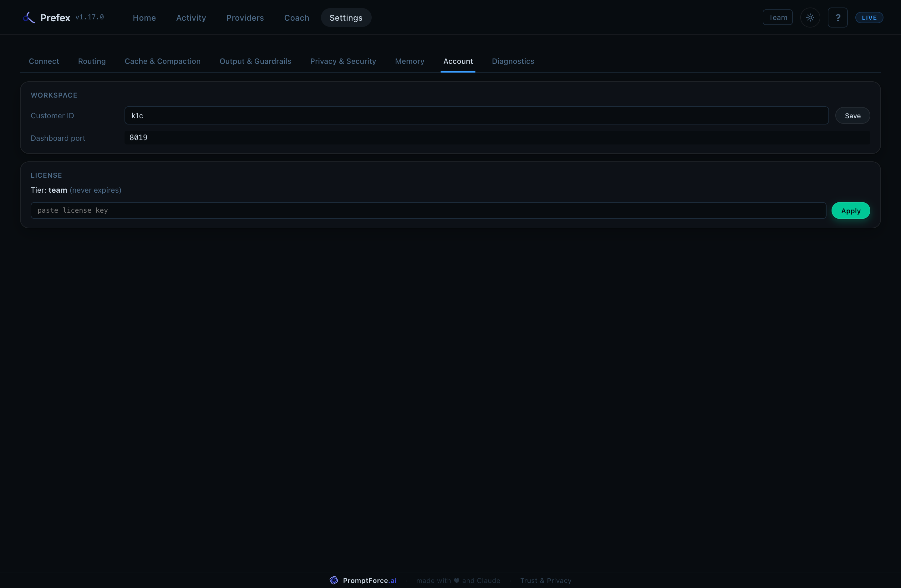
Task: Click the 'Dashboard port' label
Action: [x=58, y=138]
